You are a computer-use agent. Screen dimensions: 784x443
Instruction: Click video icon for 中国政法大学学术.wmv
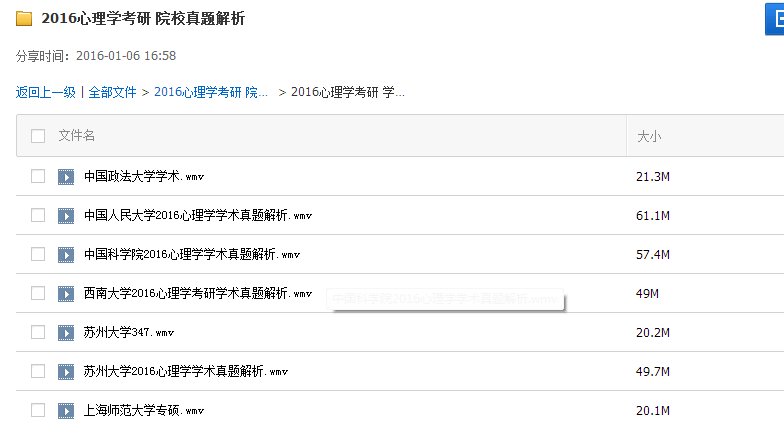point(66,177)
